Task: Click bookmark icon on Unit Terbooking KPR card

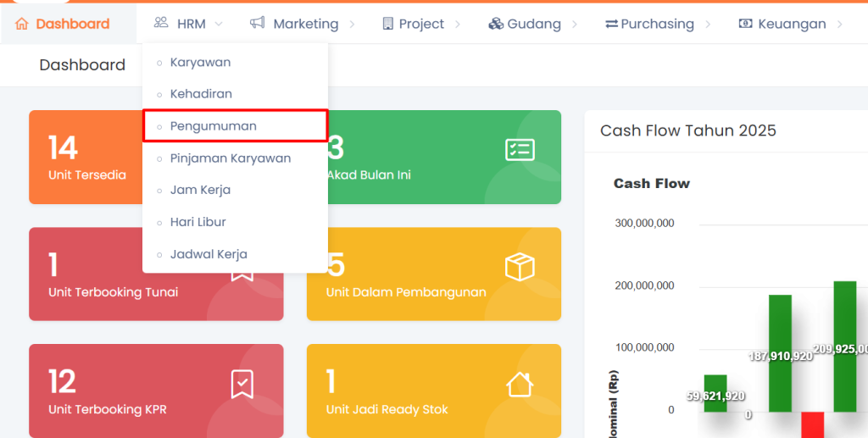Action: [242, 384]
